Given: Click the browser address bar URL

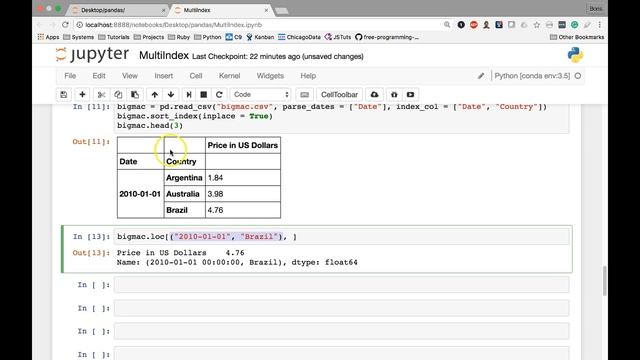Looking at the screenshot, I should 173,25.
